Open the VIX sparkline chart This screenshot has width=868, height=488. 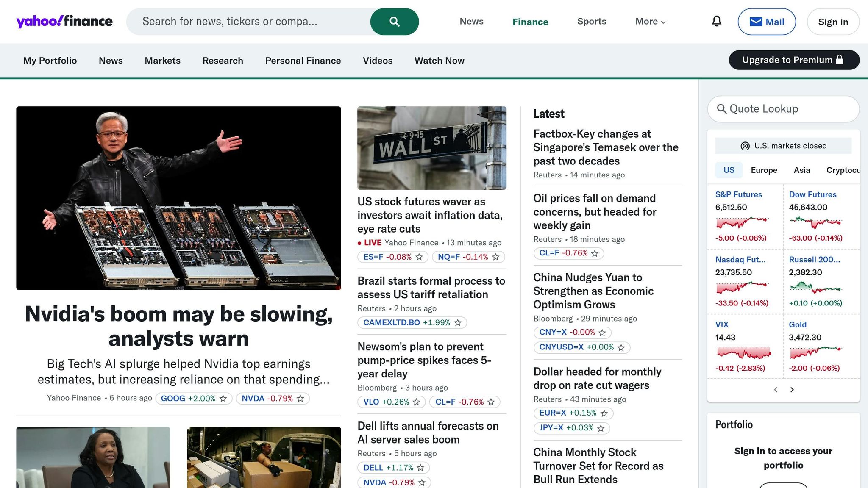pyautogui.click(x=743, y=352)
